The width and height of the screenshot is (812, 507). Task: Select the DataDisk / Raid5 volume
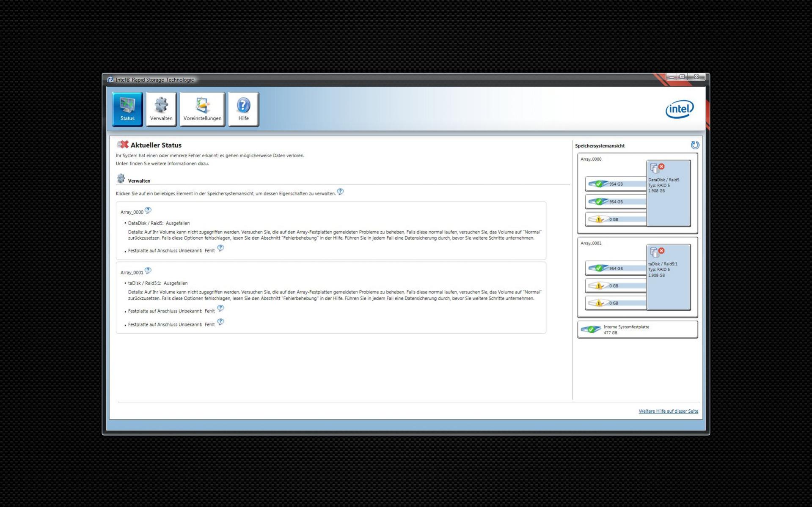669,193
